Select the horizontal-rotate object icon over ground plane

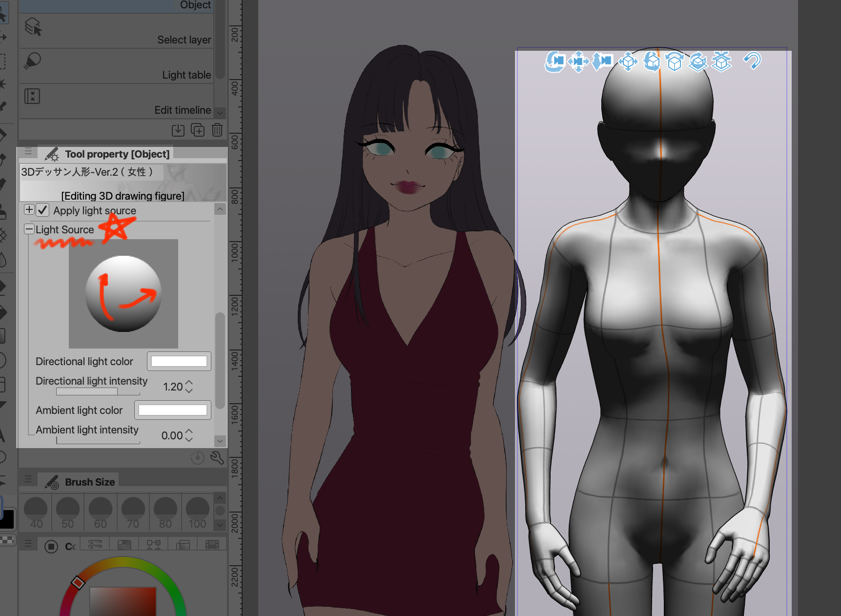[698, 62]
